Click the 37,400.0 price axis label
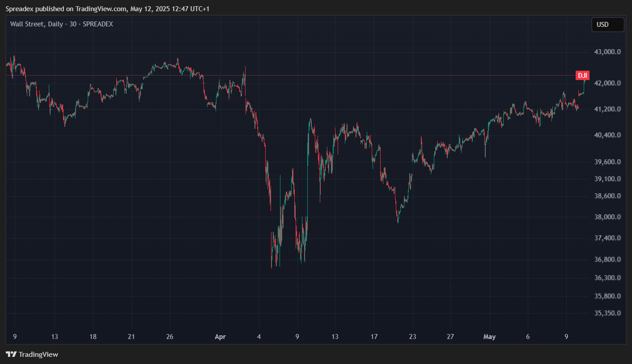632x364 pixels. coord(607,238)
